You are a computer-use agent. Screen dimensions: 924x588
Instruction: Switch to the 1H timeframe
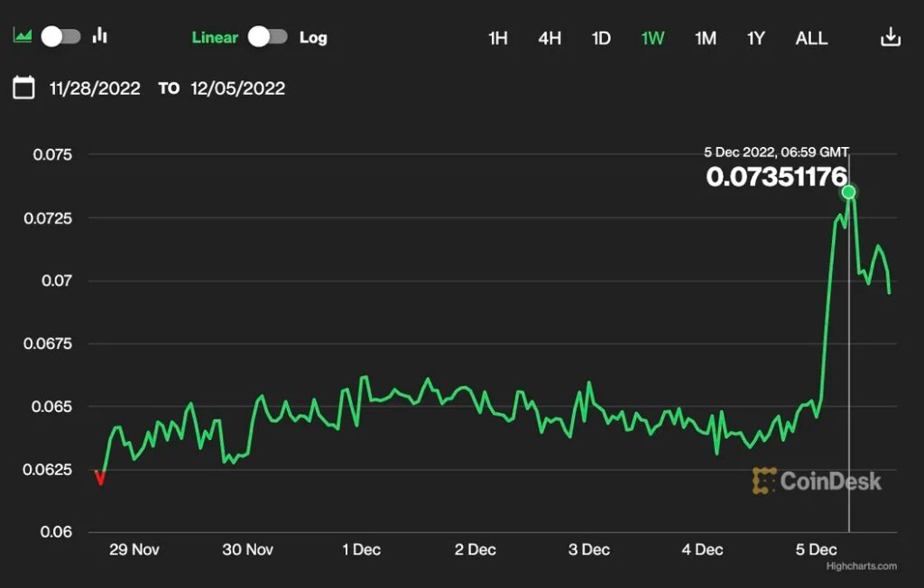click(x=497, y=38)
